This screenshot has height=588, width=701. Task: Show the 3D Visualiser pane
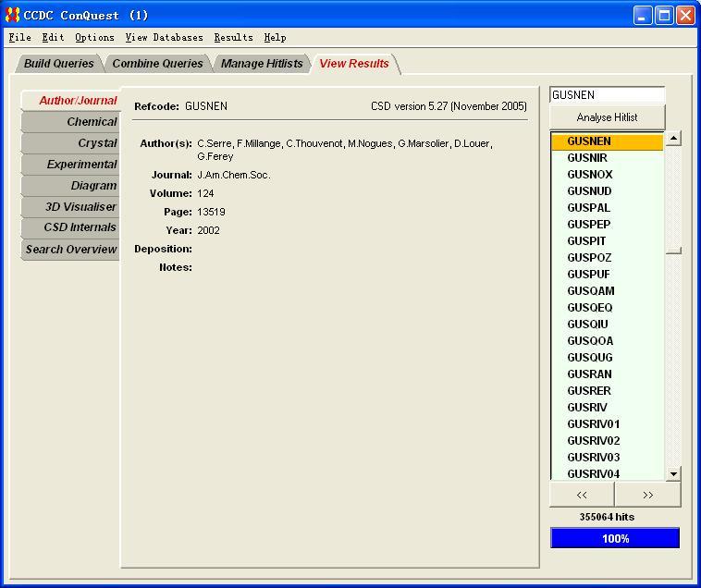[80, 207]
